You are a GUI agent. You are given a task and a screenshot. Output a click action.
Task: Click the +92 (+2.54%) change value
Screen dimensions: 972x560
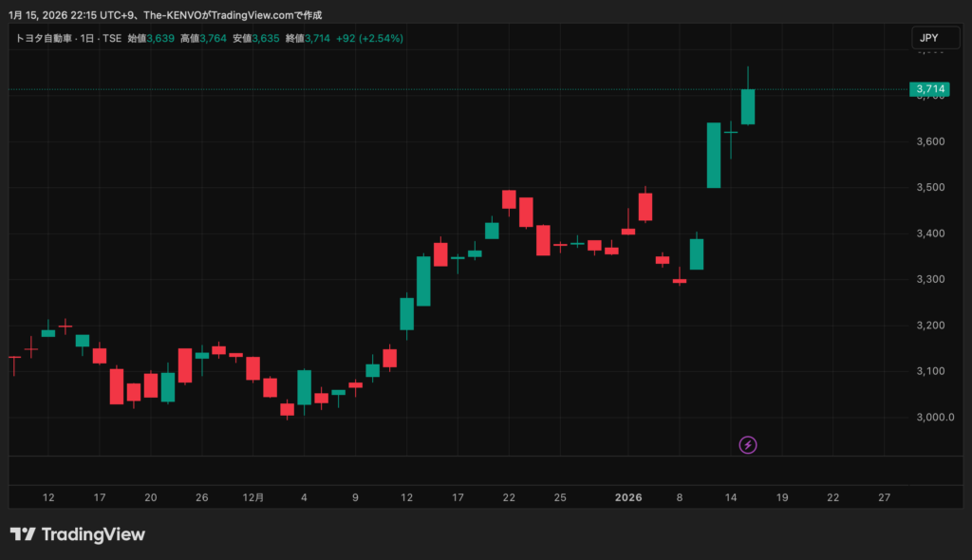[365, 38]
